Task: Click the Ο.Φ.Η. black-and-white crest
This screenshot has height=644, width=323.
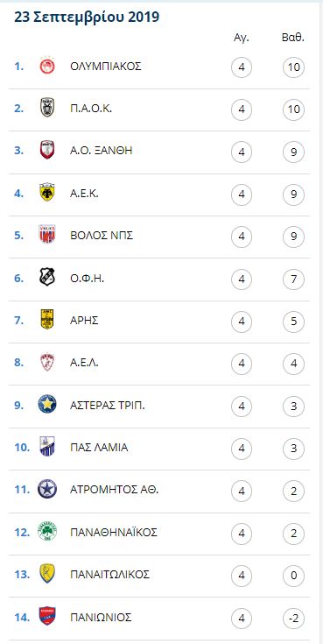Action: [47, 277]
